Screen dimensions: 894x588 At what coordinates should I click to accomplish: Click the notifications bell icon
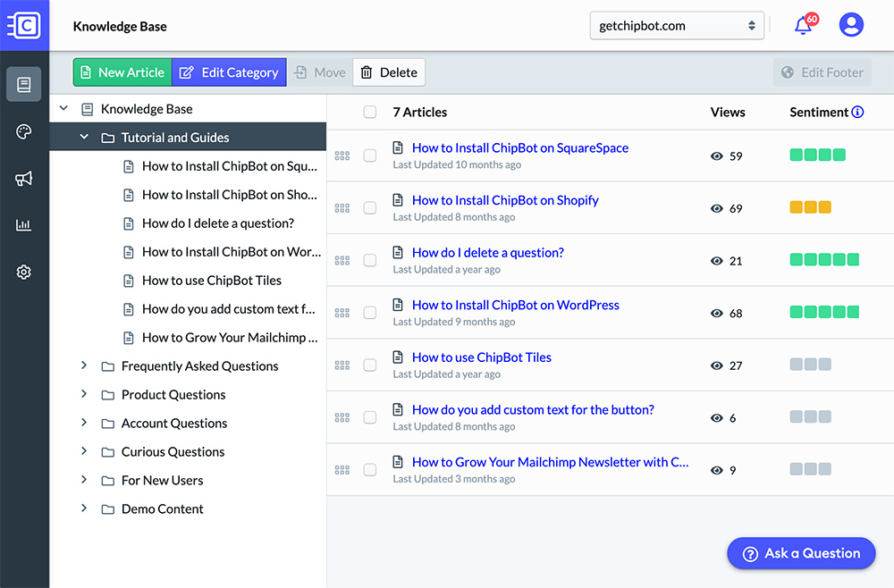tap(803, 25)
